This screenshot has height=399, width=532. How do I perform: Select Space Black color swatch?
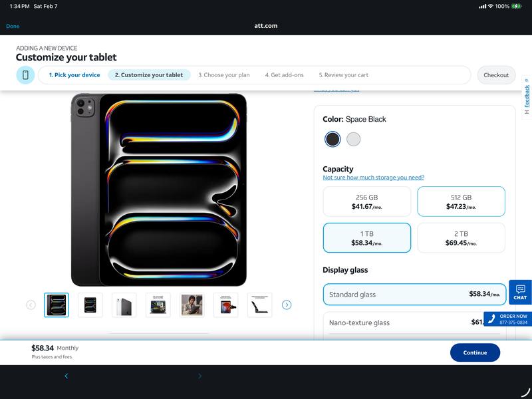332,139
